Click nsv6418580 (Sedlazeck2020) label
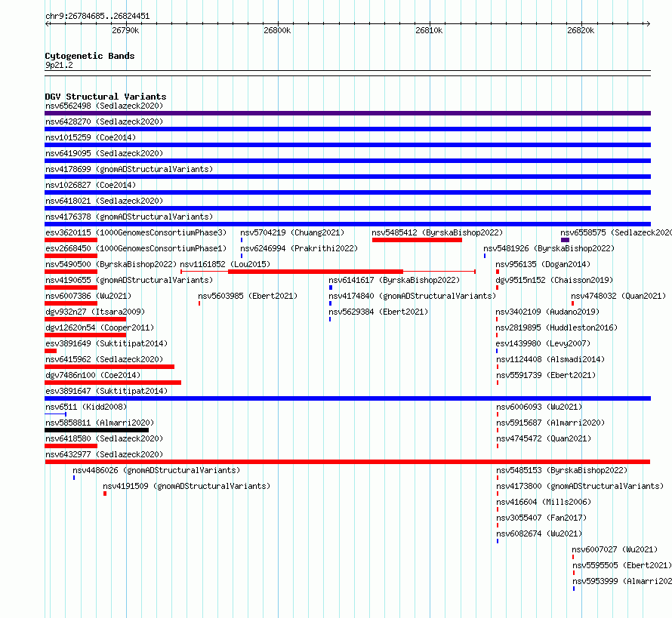672x618 pixels. pos(104,438)
